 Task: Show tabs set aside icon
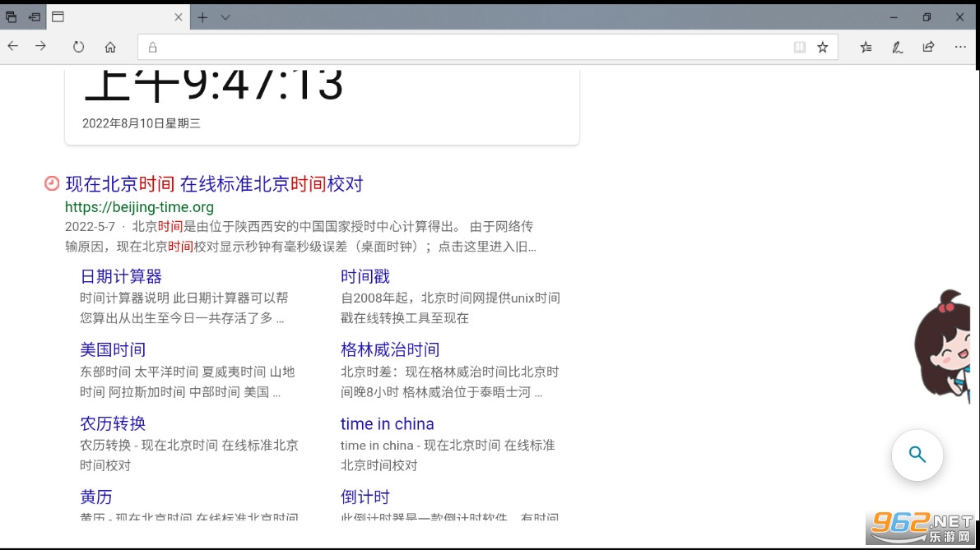[11, 16]
